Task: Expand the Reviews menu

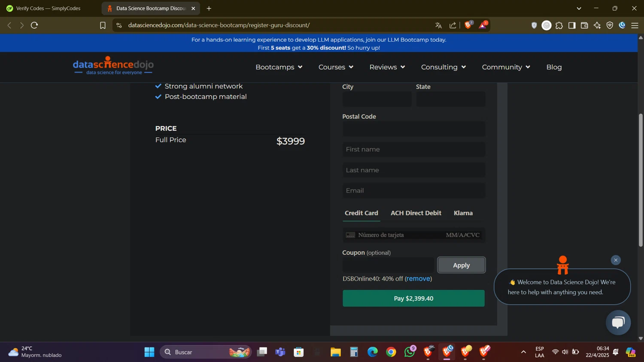Action: [x=387, y=67]
